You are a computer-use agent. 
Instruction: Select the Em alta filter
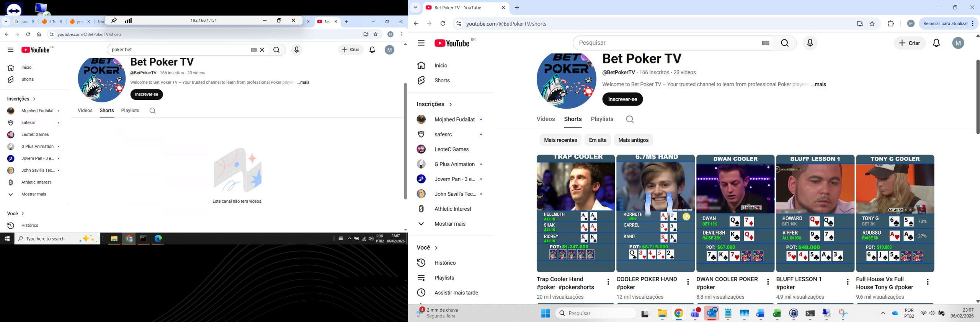[597, 140]
